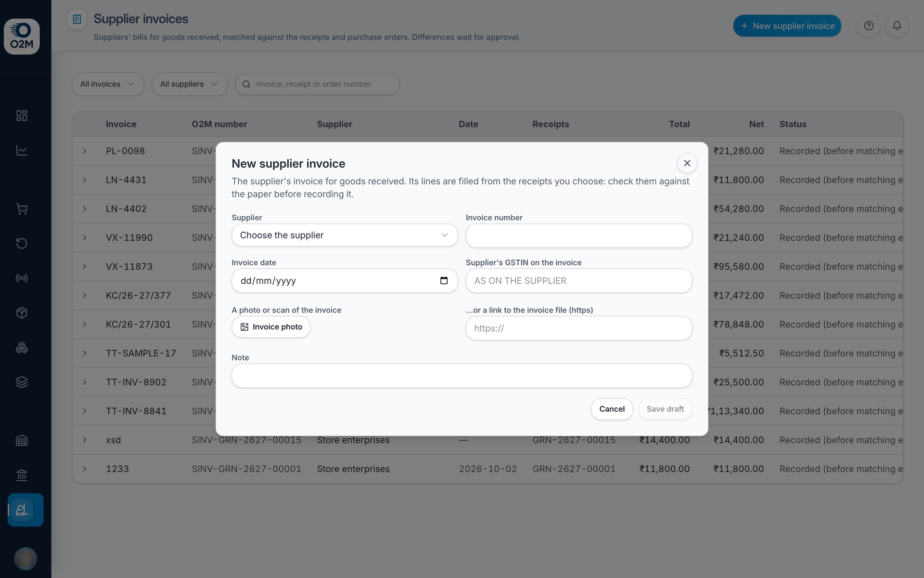This screenshot has width=924, height=578.
Task: Expand the 1233 invoice row
Action: [x=85, y=469]
